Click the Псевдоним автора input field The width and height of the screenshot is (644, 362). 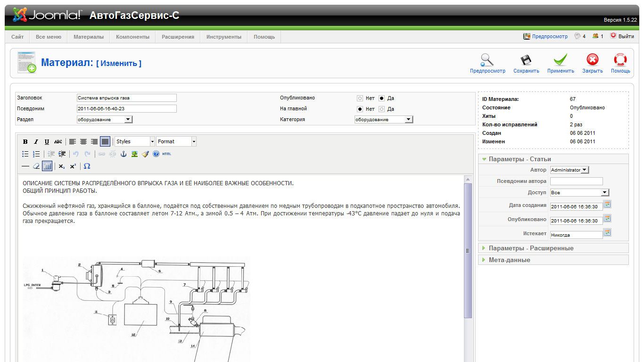(x=576, y=181)
